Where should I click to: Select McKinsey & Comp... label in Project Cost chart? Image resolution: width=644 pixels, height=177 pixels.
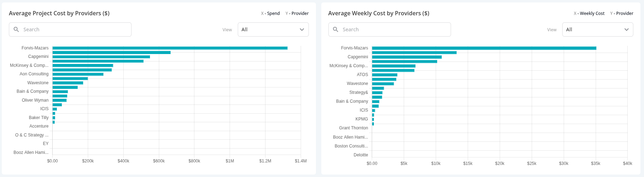click(x=29, y=65)
